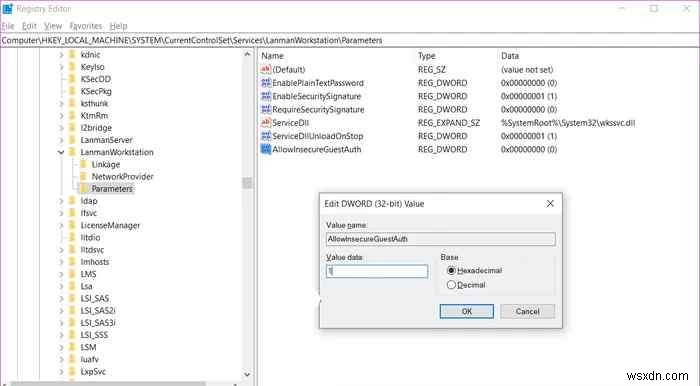Click the tree pane up scroll arrow
700x386 pixels.
point(247,55)
